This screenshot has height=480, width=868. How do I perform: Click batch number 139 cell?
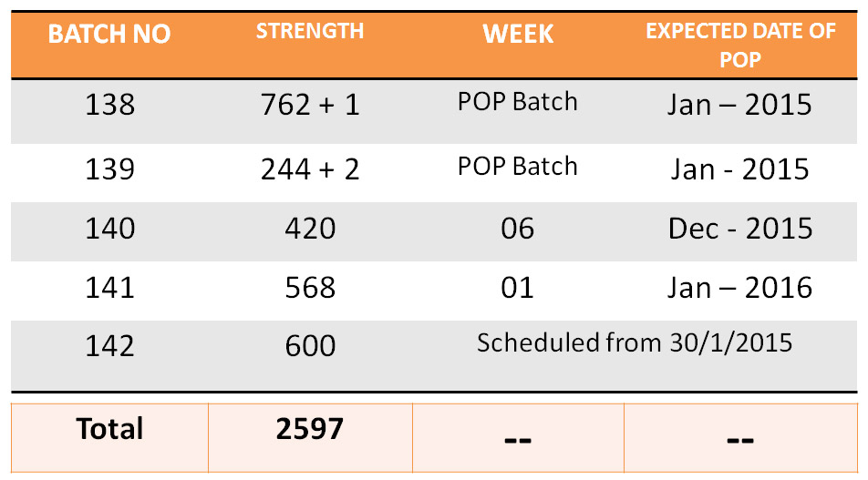(109, 169)
